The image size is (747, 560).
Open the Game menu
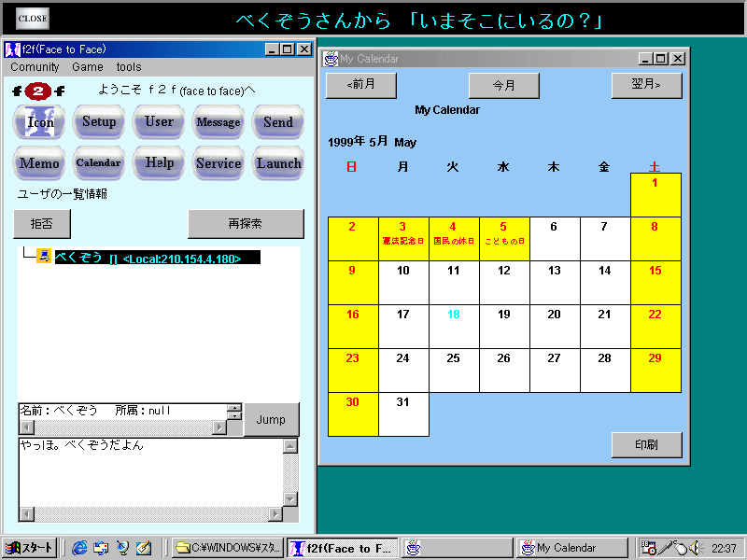click(88, 67)
